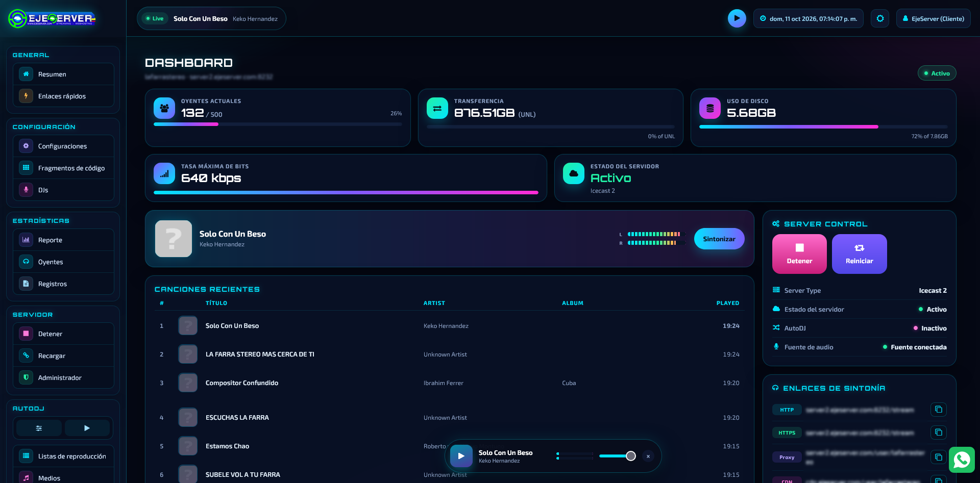Copy the Proxy tuning link
This screenshot has width=980, height=483.
pyautogui.click(x=938, y=457)
